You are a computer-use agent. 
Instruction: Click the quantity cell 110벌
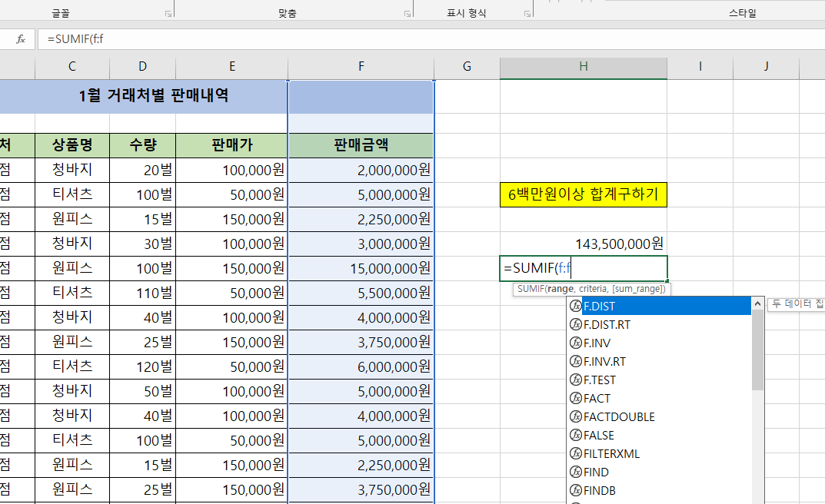click(142, 293)
